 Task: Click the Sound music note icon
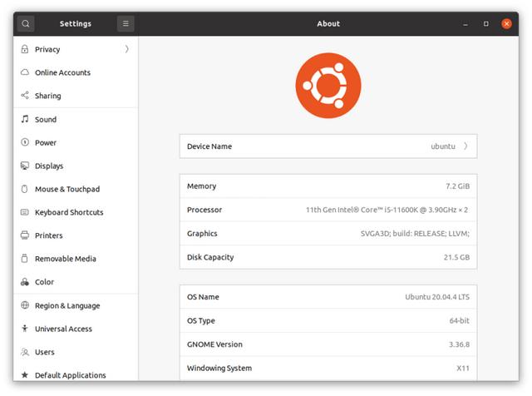pos(25,119)
